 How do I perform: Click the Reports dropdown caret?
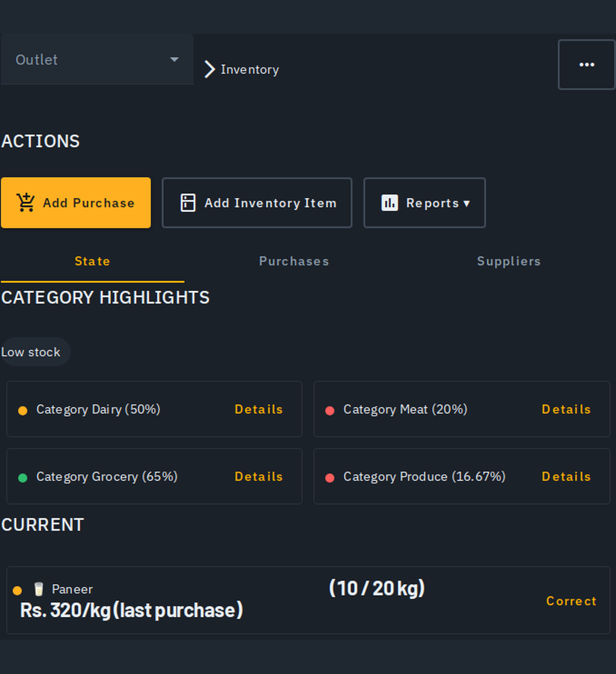coord(466,204)
